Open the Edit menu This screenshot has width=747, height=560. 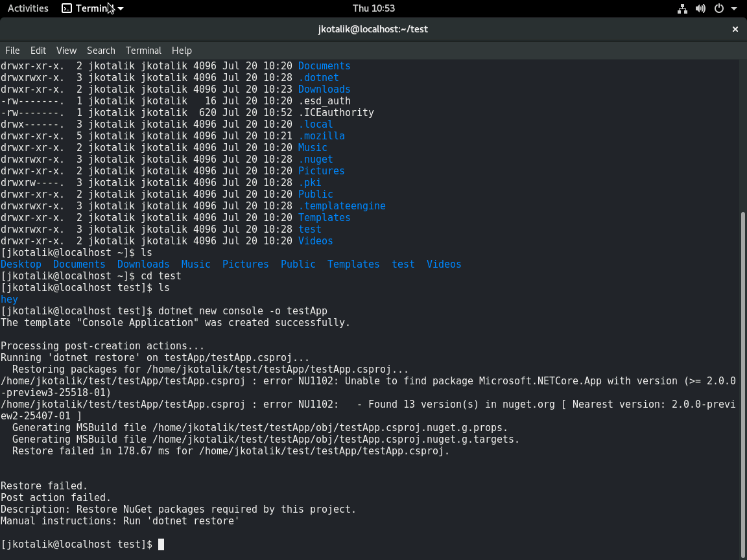click(x=38, y=50)
